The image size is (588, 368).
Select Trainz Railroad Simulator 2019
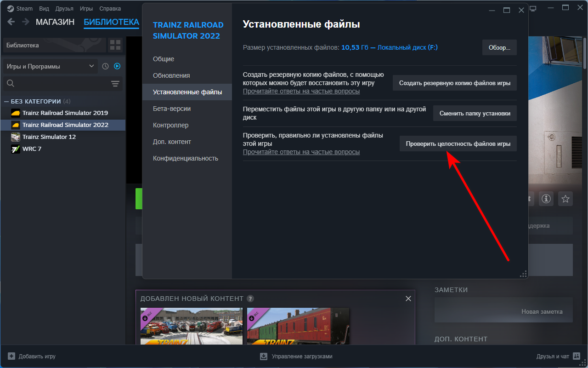coord(65,113)
